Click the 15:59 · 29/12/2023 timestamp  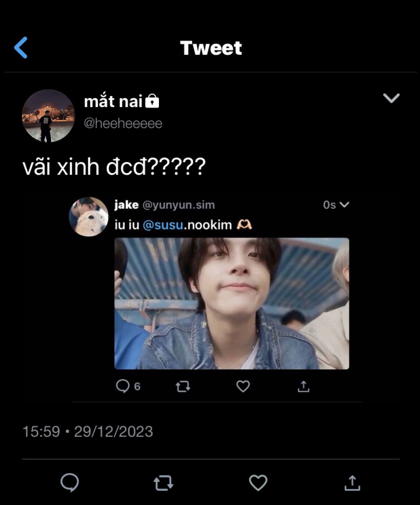88,431
